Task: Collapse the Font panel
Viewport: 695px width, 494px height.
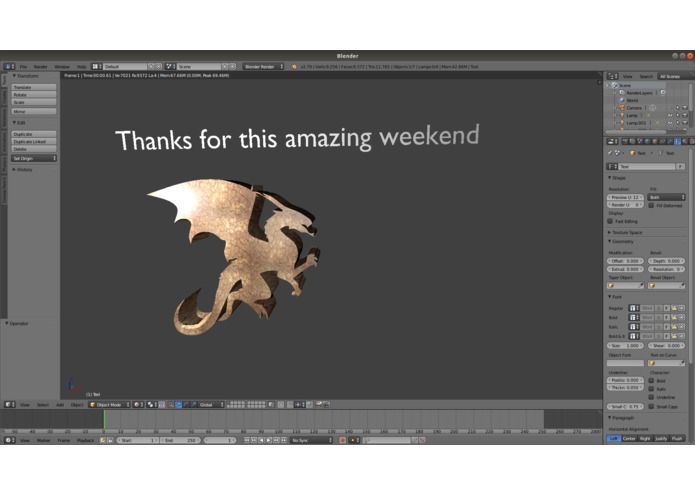Action: pos(615,297)
